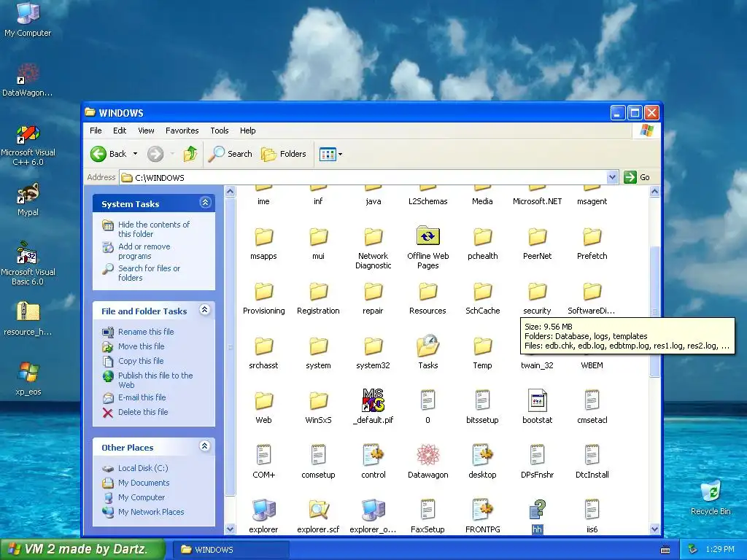Select the explorer.scf file icon

click(x=318, y=510)
